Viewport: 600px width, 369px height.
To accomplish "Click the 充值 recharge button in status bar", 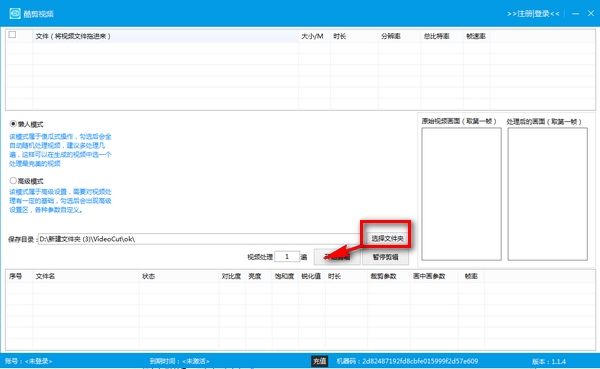I will pyautogui.click(x=320, y=361).
